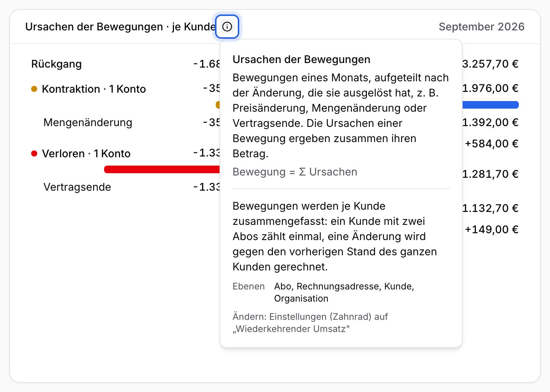
Task: Click the paragraph starting 'Bewegungen eines Monats'
Action: point(341,115)
